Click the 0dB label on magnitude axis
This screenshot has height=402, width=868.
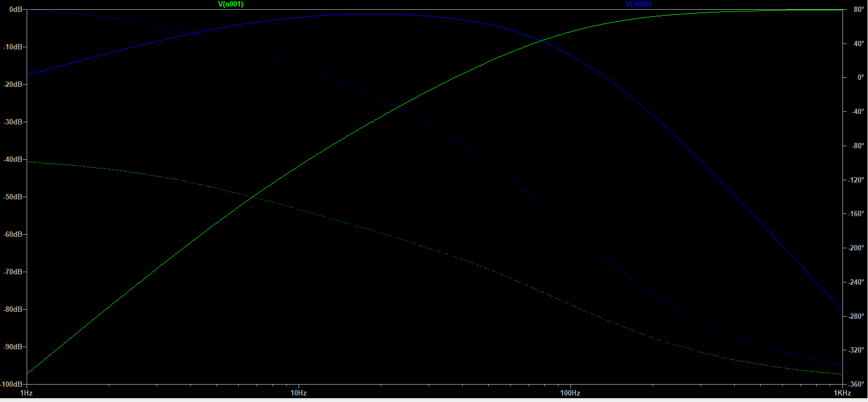tap(16, 10)
